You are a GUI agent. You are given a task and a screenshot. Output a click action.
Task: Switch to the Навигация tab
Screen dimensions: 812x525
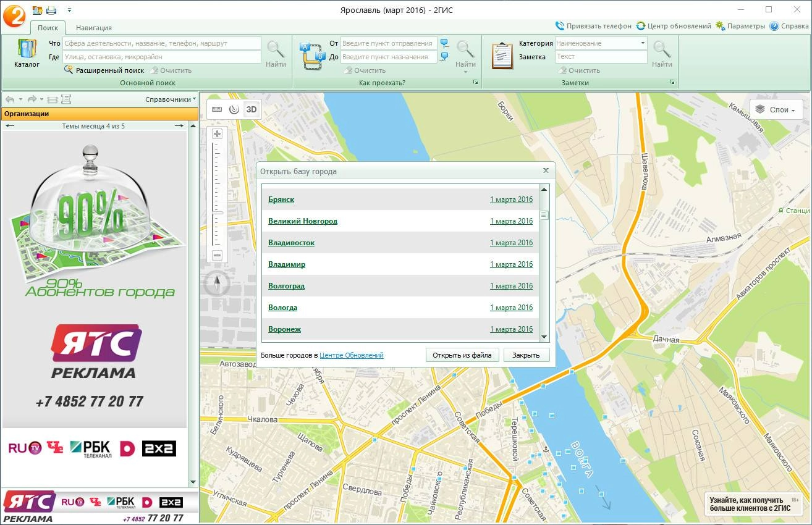pyautogui.click(x=94, y=28)
